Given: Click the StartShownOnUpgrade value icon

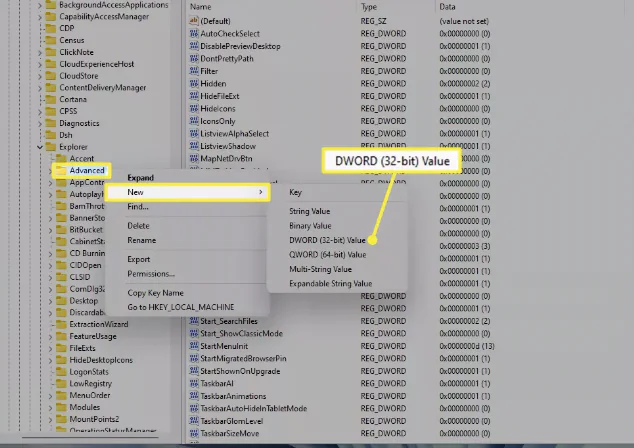Looking at the screenshot, I should [x=194, y=371].
